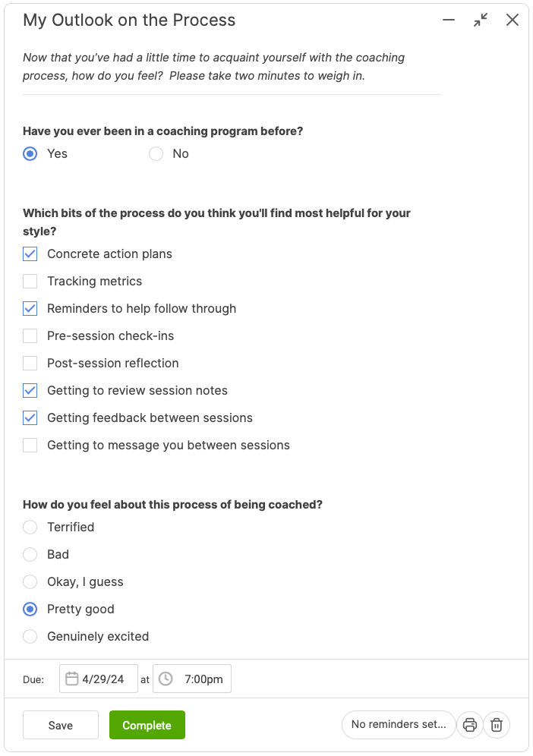The image size is (533, 756).
Task: Click the print form icon
Action: pos(470,725)
